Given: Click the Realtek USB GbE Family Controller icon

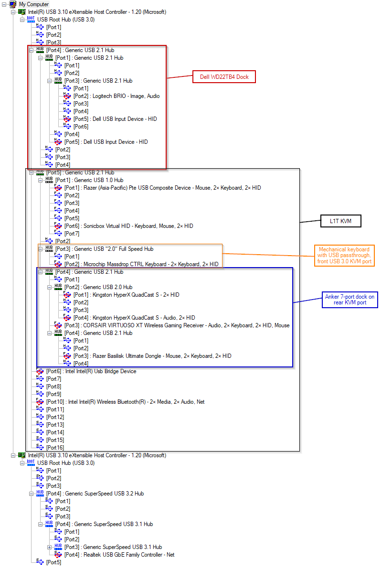Looking at the screenshot, I should 58,555.
